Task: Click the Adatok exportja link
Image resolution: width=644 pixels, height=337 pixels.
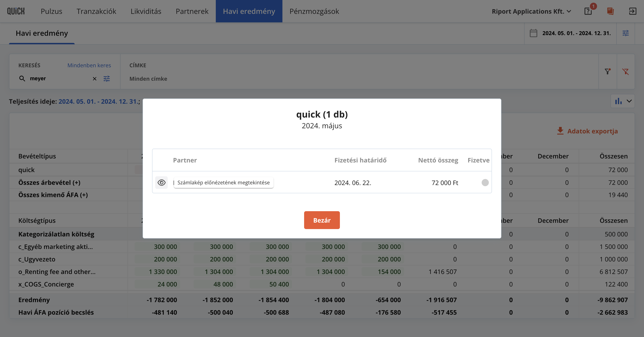Action: 593,131
